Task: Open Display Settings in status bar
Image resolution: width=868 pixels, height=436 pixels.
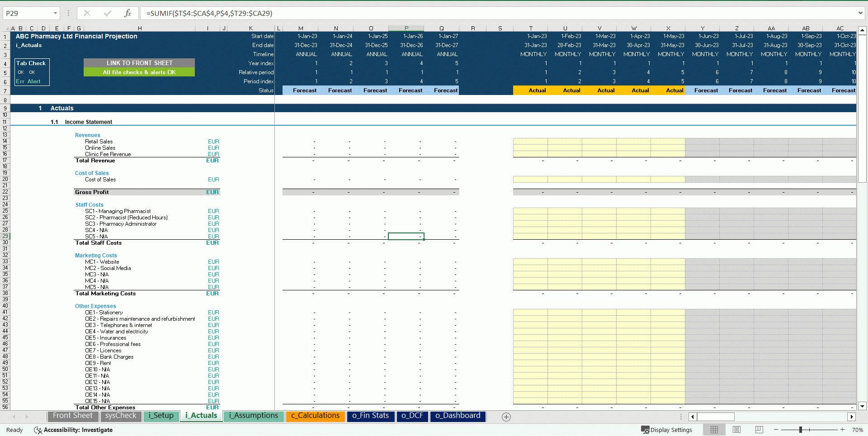Action: click(x=666, y=430)
